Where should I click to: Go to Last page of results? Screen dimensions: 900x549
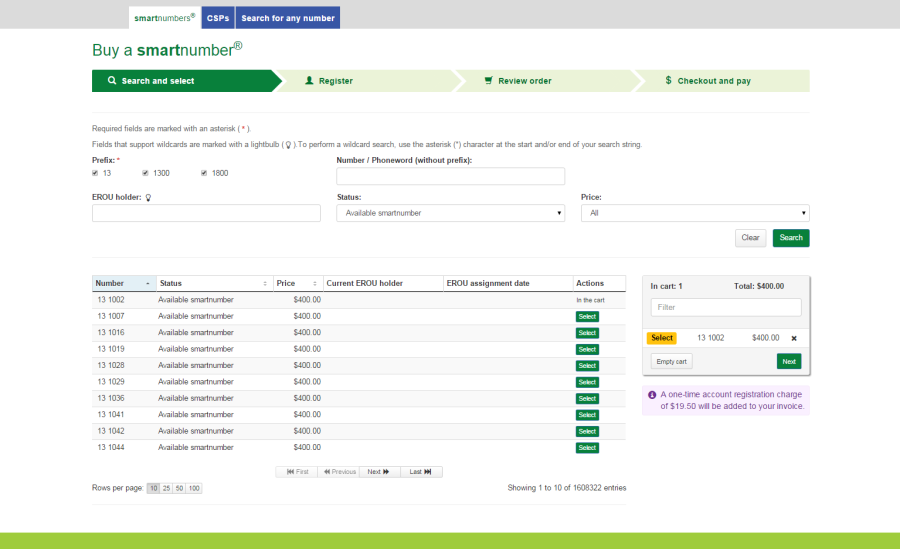(421, 471)
